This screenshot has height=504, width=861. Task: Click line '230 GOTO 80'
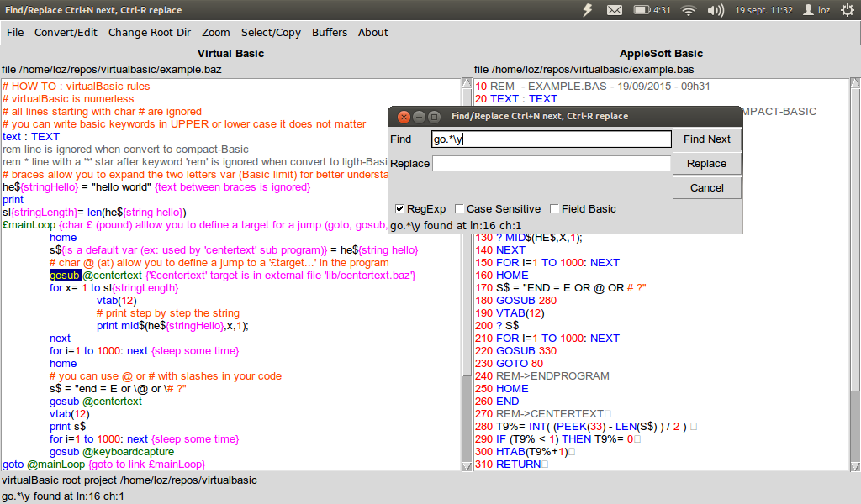[x=509, y=364]
